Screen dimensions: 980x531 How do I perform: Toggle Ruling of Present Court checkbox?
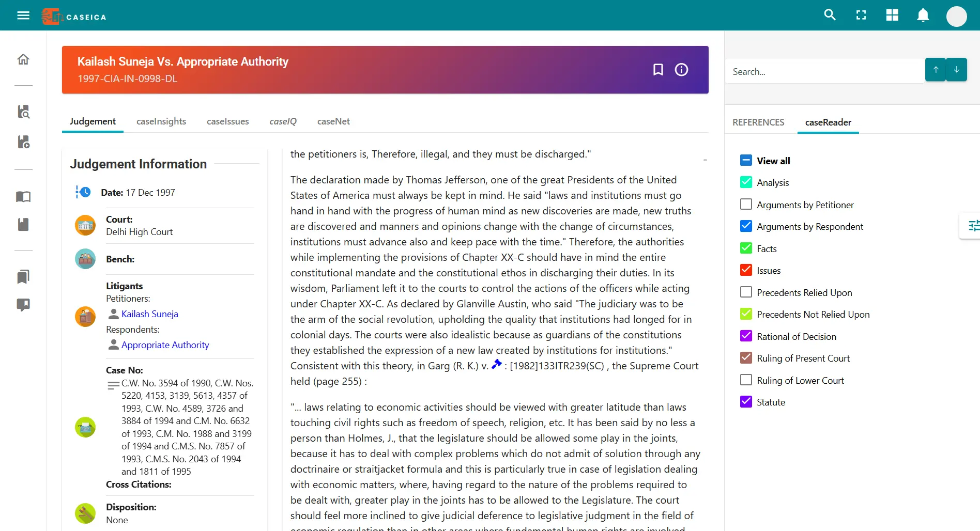point(746,357)
